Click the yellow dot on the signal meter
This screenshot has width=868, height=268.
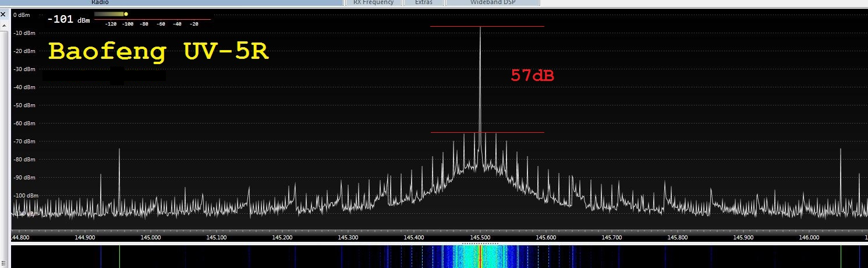point(126,14)
